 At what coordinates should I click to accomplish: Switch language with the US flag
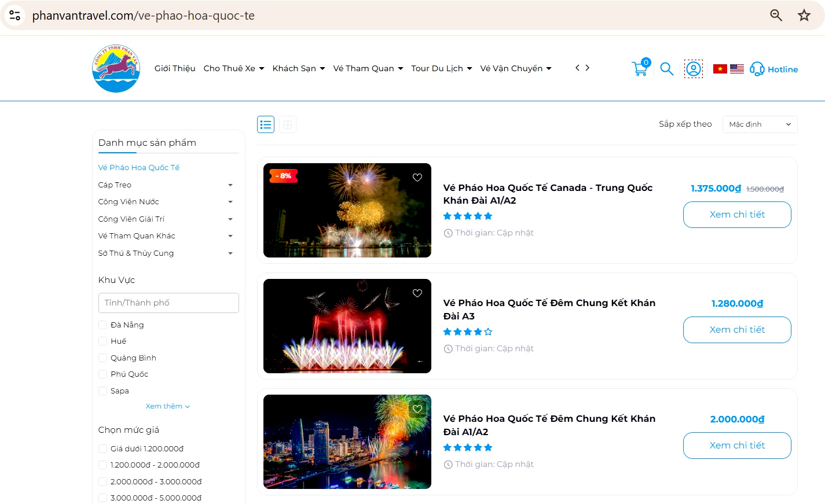tap(737, 69)
